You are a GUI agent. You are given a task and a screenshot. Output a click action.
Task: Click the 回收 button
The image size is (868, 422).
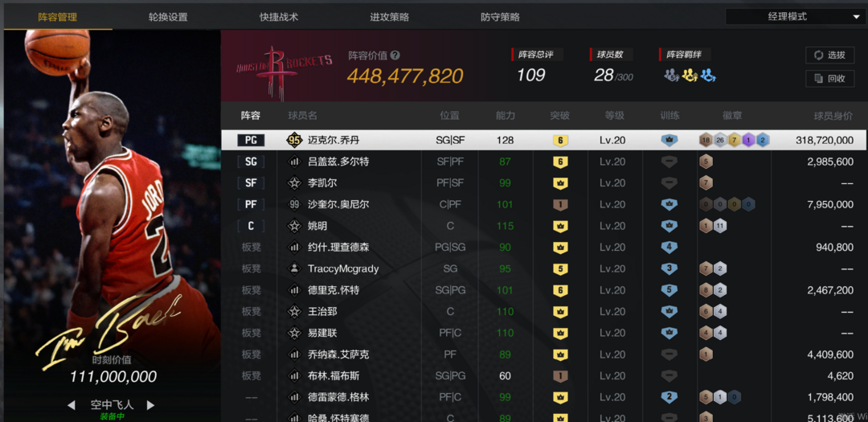coord(829,79)
